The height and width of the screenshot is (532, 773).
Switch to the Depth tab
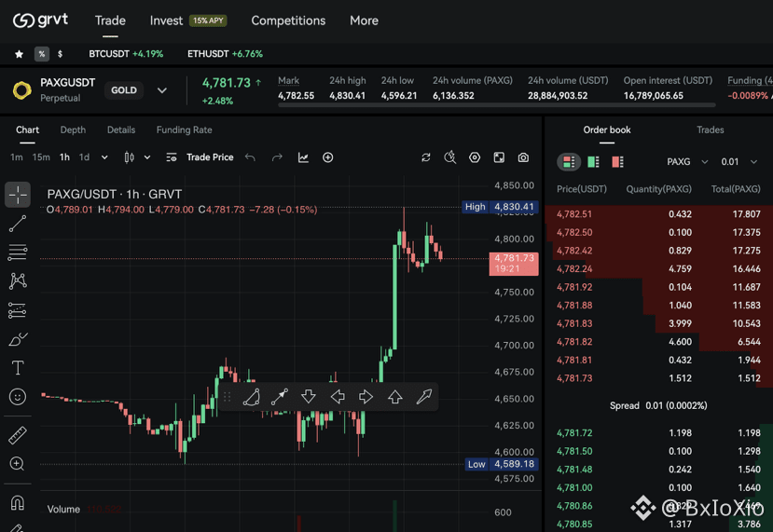point(73,130)
